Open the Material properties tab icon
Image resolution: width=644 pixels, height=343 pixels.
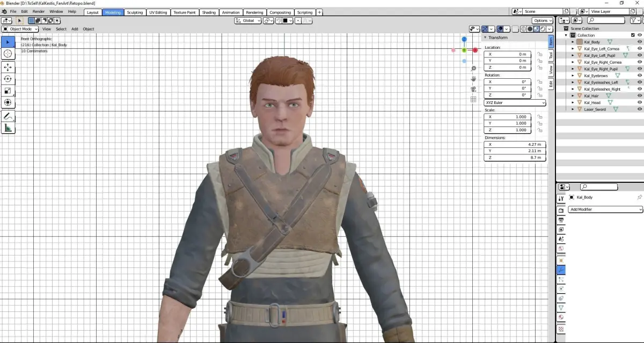(x=561, y=317)
